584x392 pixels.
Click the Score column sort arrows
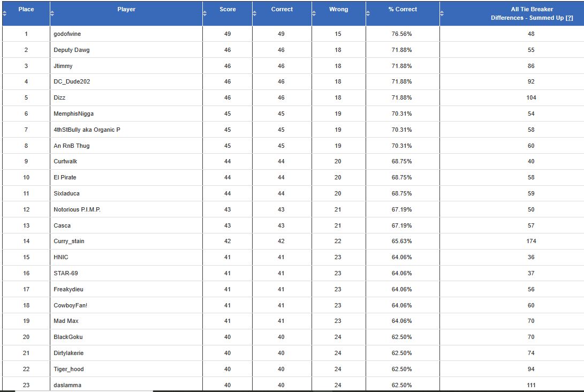pyautogui.click(x=205, y=13)
